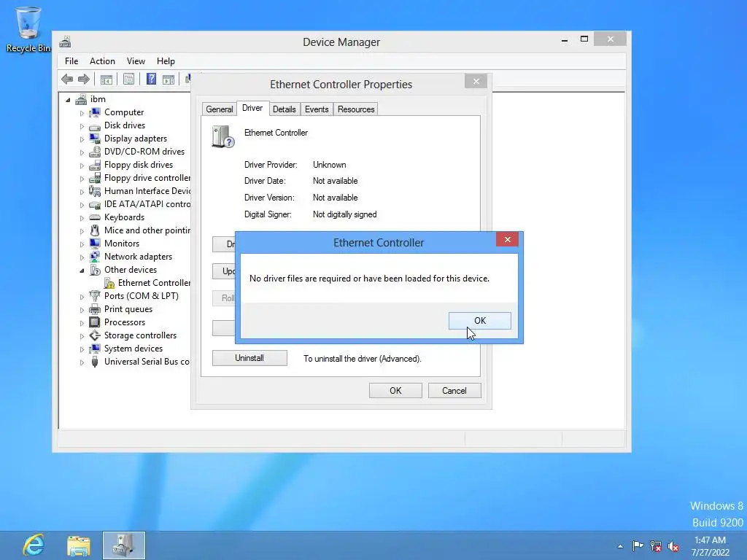Click the Device Manager taskbar button

(124, 545)
